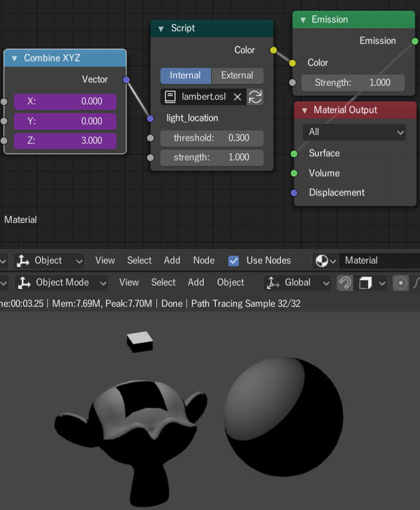Click the threshold 0.300 field
Screen dimensions: 420x510
point(212,138)
